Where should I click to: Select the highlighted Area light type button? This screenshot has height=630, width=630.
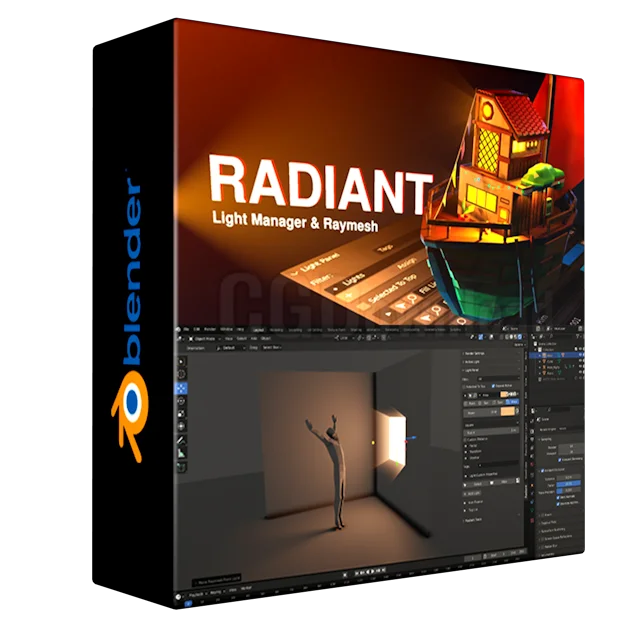pyautogui.click(x=512, y=402)
